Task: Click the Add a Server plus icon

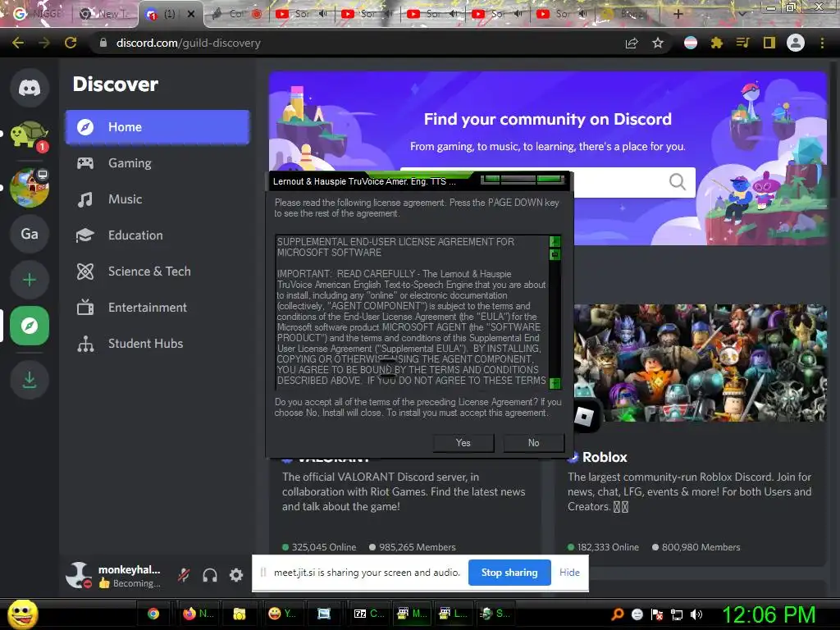Action: pyautogui.click(x=30, y=280)
